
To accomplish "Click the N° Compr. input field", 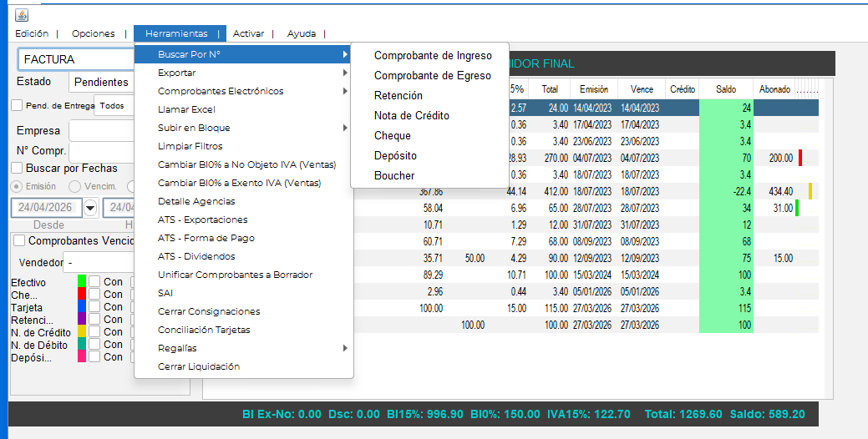I will click(x=102, y=153).
